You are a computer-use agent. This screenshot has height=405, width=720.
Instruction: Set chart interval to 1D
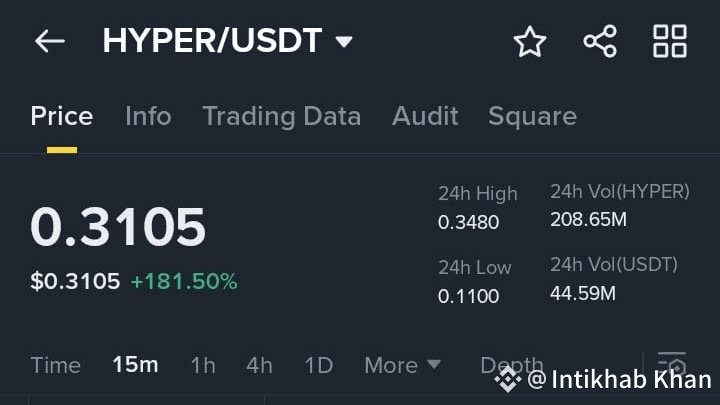[x=318, y=365]
